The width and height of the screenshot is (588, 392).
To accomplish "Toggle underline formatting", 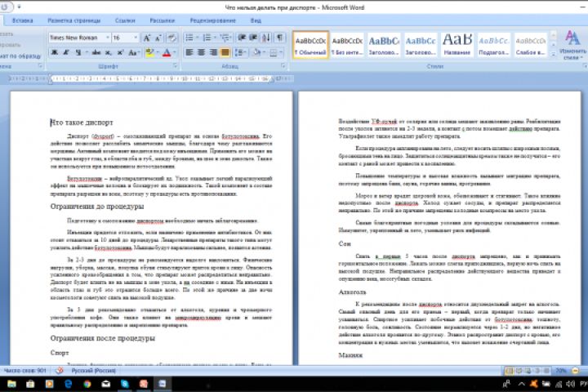I will 78,53.
